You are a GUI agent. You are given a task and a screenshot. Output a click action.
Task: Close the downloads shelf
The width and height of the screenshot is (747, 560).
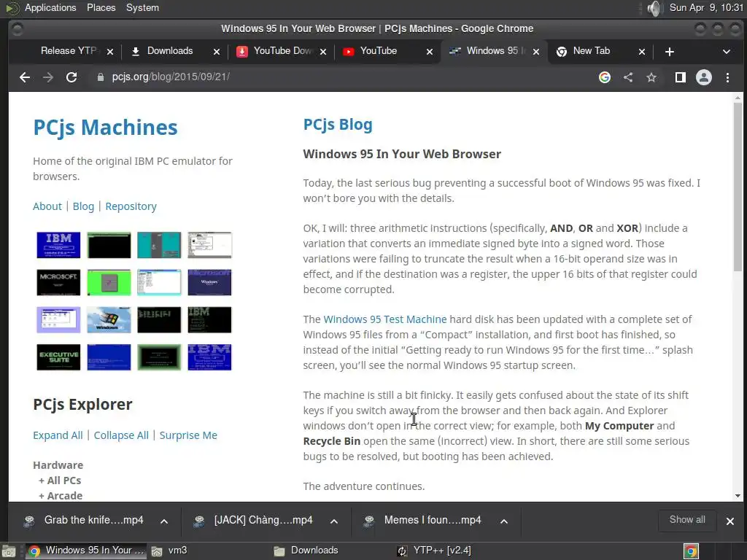click(x=729, y=521)
